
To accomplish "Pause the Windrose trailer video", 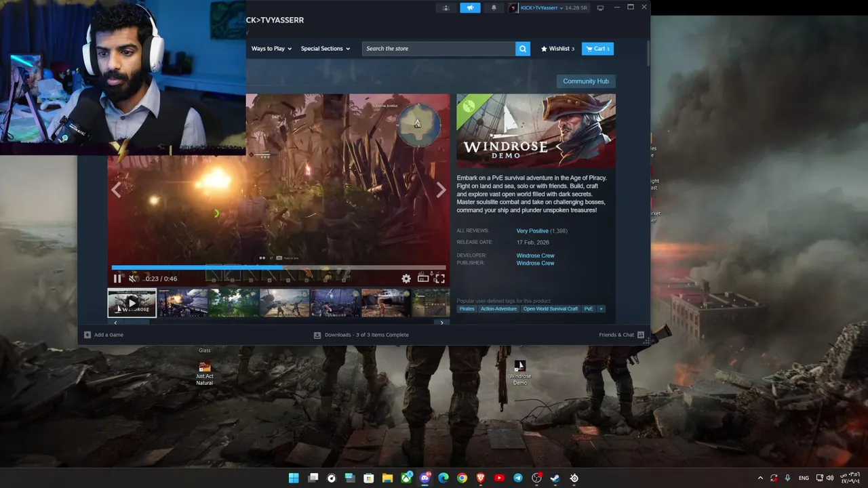I will (x=117, y=279).
